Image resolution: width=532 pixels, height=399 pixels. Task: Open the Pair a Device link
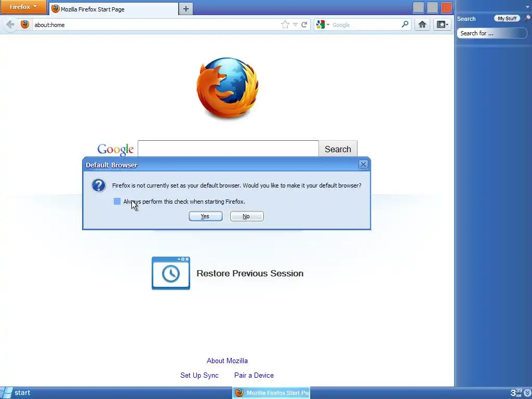pos(254,375)
